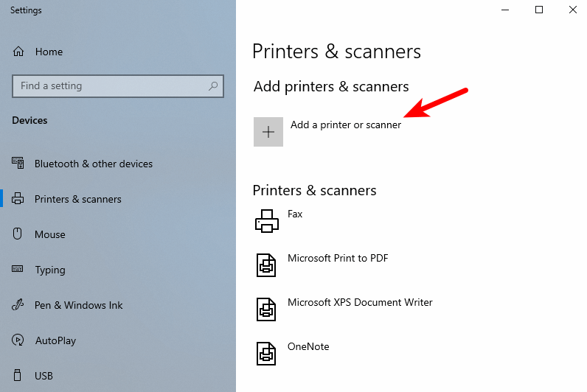Select the Fax printer icon
The width and height of the screenshot is (587, 392).
point(266,221)
